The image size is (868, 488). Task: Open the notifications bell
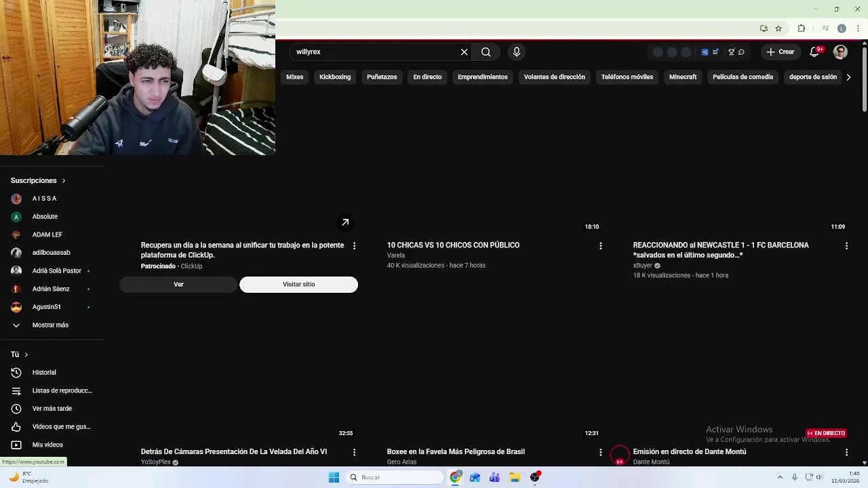(x=815, y=52)
